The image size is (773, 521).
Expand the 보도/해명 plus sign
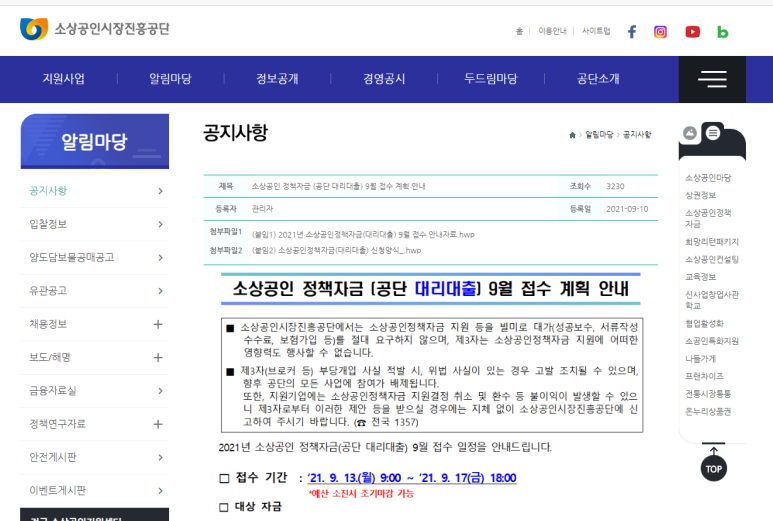(x=158, y=357)
